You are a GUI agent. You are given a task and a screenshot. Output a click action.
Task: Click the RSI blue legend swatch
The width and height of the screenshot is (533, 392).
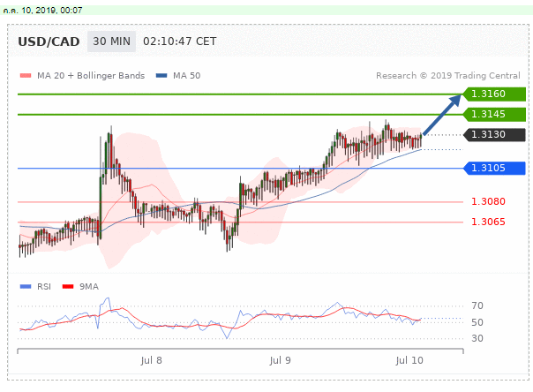pyautogui.click(x=26, y=287)
